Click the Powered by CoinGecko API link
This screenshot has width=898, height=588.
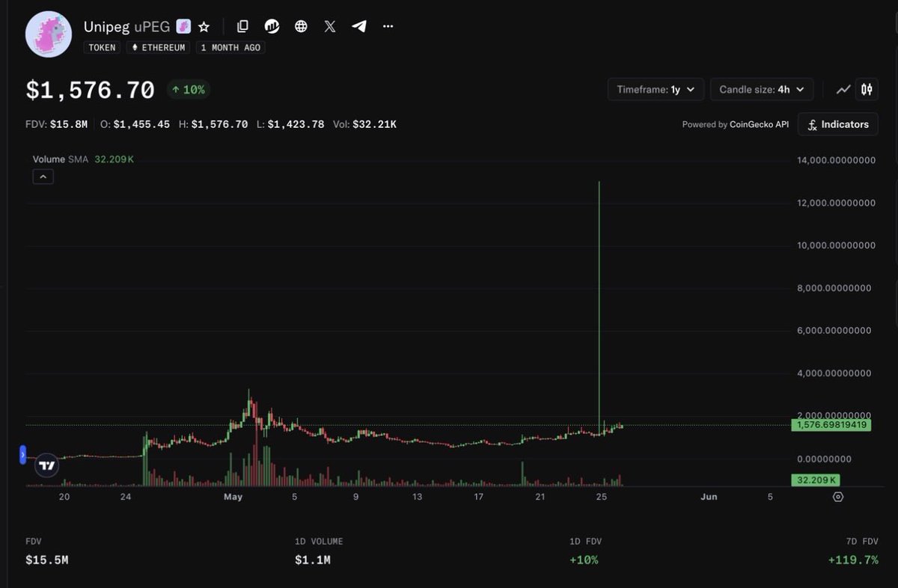[736, 124]
